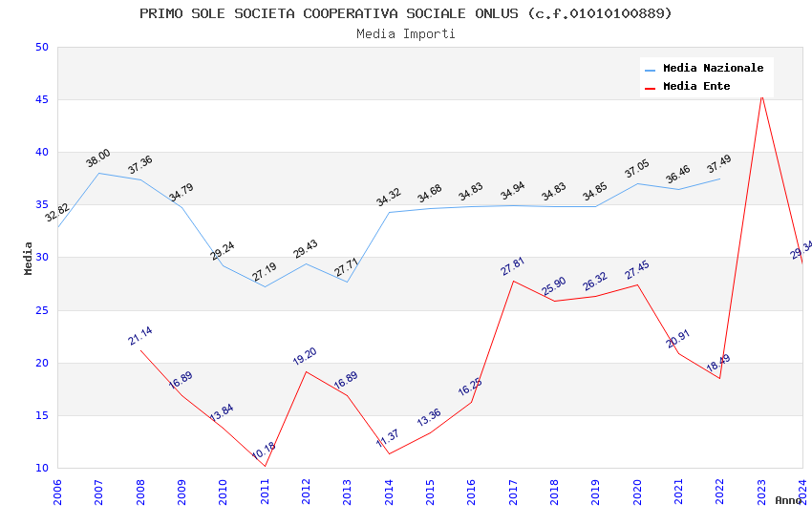This screenshot has width=812, height=525.
Task: Select the 27.19 data label
Action: click(x=264, y=272)
